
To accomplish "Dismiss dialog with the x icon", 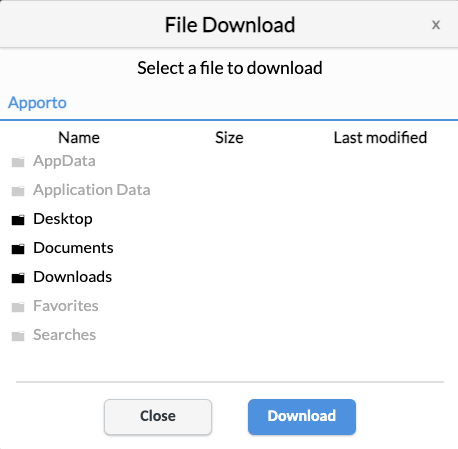I will click(x=436, y=25).
